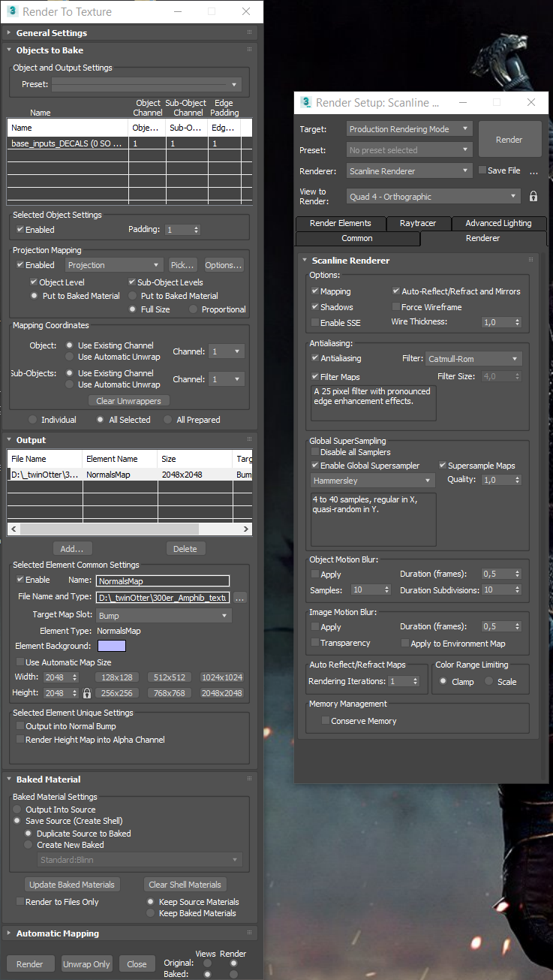Click the lock icon beside View to Render
553x980 pixels.
pyautogui.click(x=533, y=196)
